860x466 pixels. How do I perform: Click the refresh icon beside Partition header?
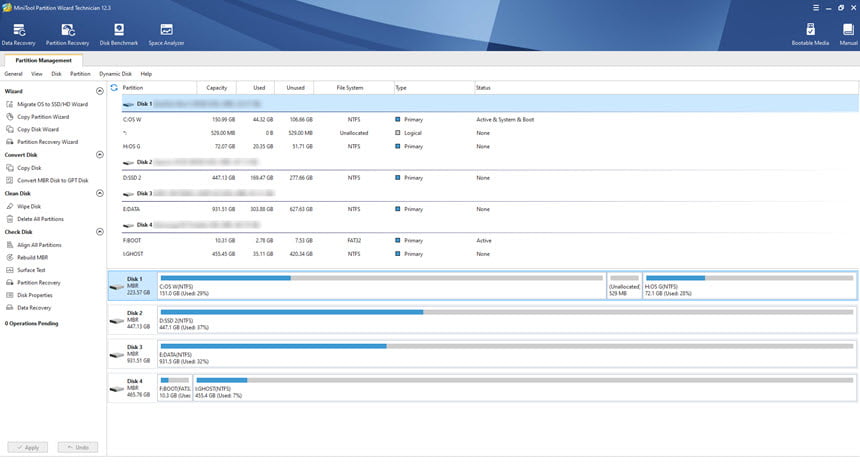click(114, 88)
